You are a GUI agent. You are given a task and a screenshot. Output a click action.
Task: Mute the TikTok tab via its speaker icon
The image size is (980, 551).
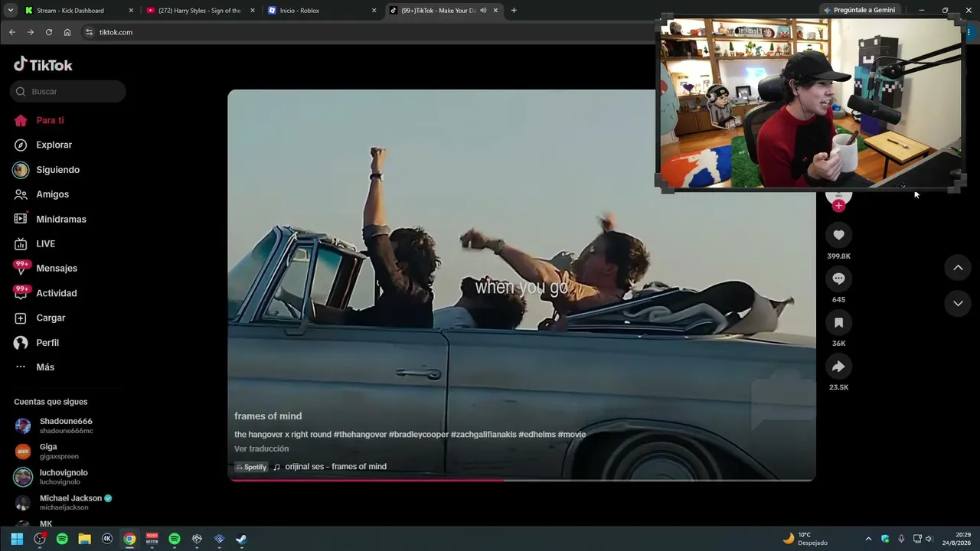click(483, 11)
